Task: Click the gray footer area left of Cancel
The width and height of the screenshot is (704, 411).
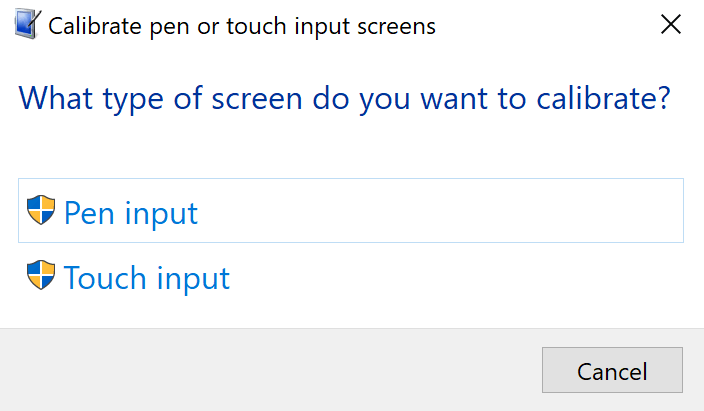Action: (270, 370)
